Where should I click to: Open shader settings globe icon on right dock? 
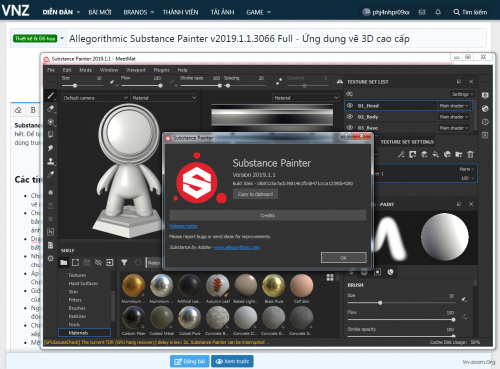[485, 109]
